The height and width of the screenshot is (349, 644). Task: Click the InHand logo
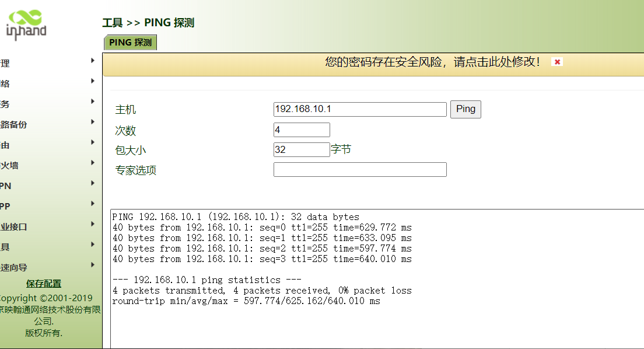click(x=26, y=26)
